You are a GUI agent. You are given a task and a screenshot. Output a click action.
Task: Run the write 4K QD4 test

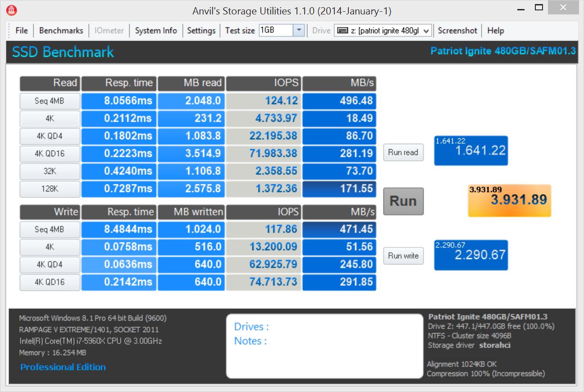50,264
